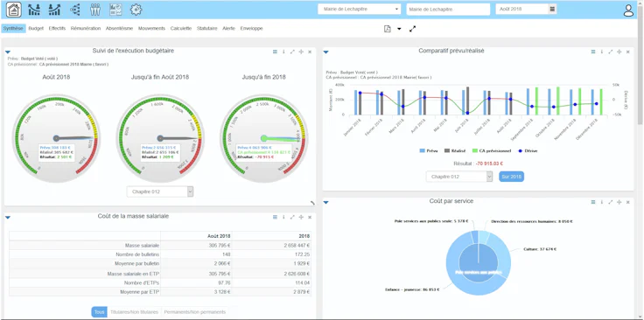Viewport: 644px width, 320px height.
Task: Open the organization chart icon
Action: click(x=75, y=10)
